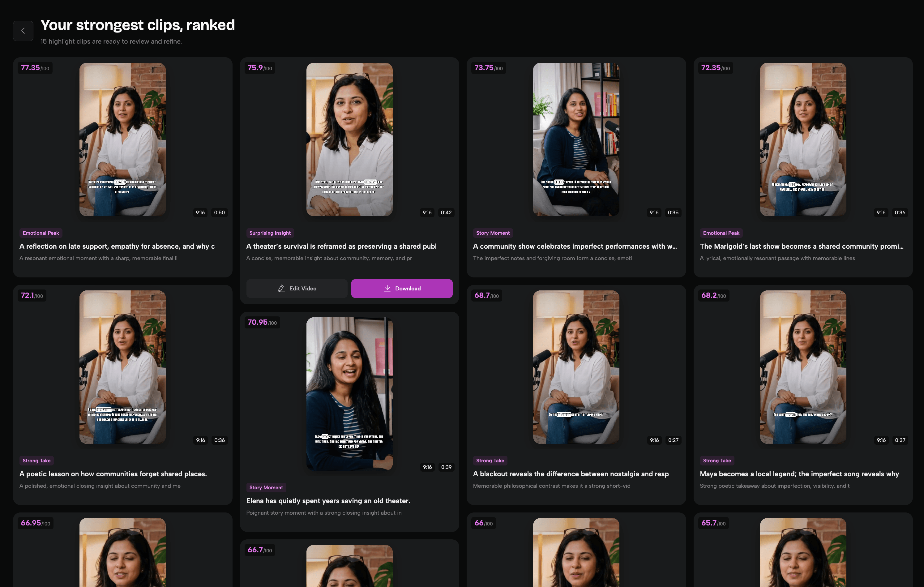This screenshot has height=587, width=924.
Task: Select title 'Maya becomes a local legend'
Action: pos(799,474)
